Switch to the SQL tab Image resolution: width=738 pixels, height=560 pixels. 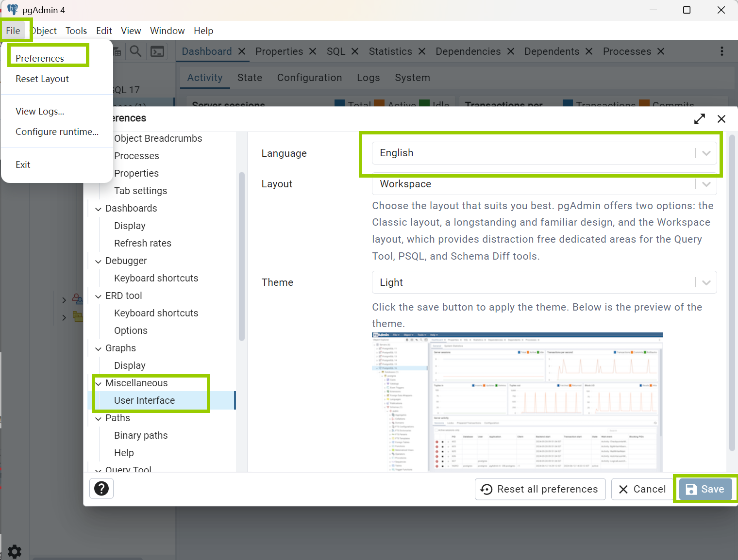[x=336, y=51]
